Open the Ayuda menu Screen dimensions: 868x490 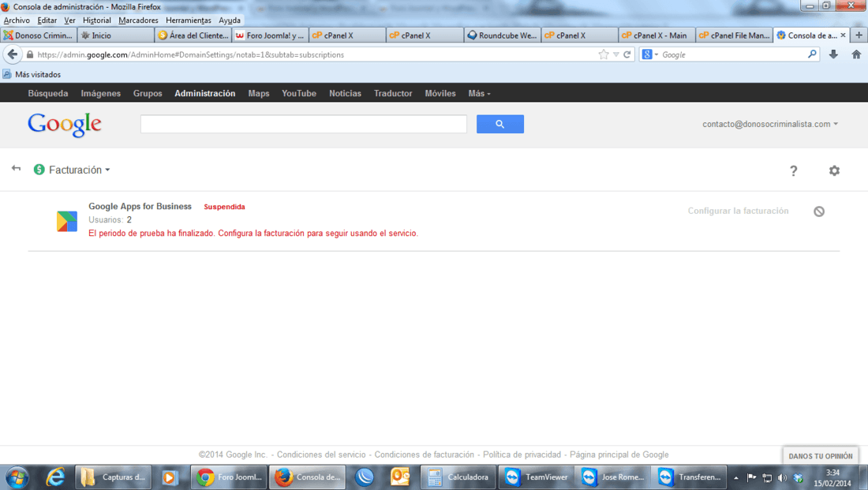tap(230, 20)
